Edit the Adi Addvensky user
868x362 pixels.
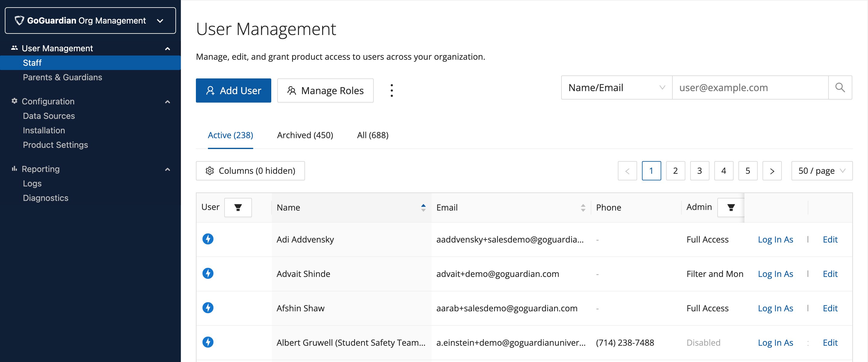click(x=830, y=240)
